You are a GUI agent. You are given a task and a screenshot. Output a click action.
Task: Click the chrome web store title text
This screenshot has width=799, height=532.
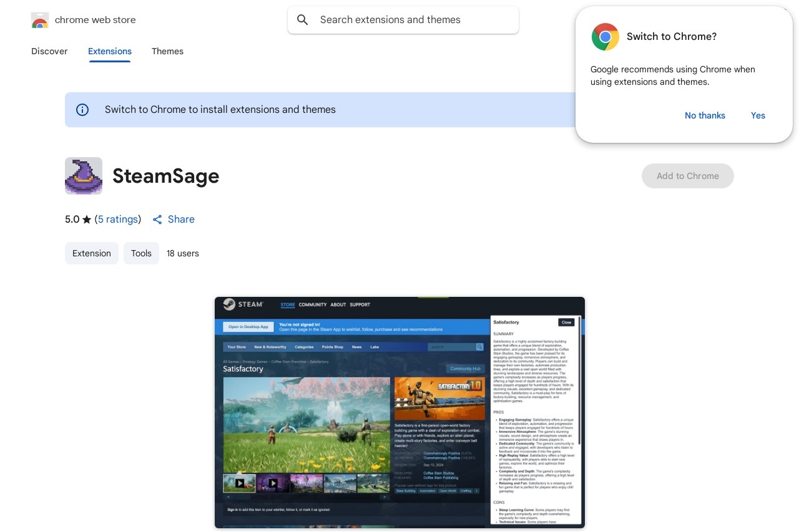[x=95, y=20]
